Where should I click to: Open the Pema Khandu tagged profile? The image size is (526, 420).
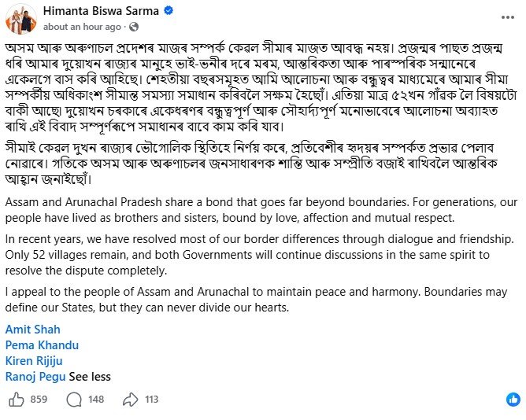(42, 345)
